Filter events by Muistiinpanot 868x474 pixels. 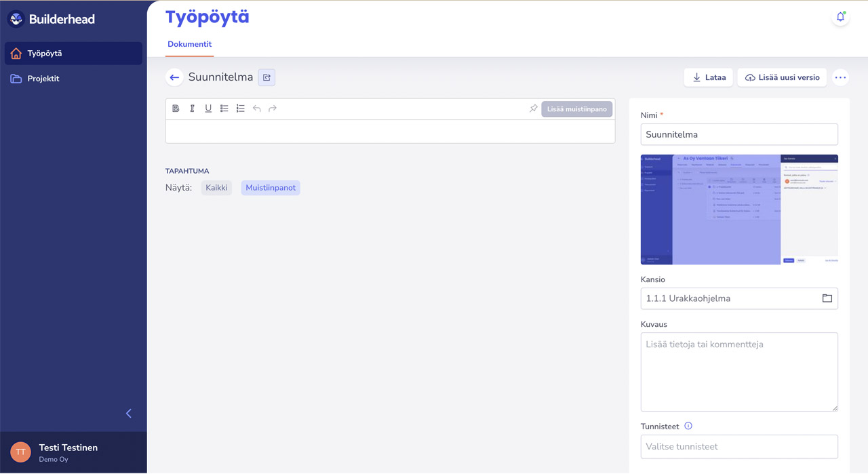pyautogui.click(x=271, y=188)
